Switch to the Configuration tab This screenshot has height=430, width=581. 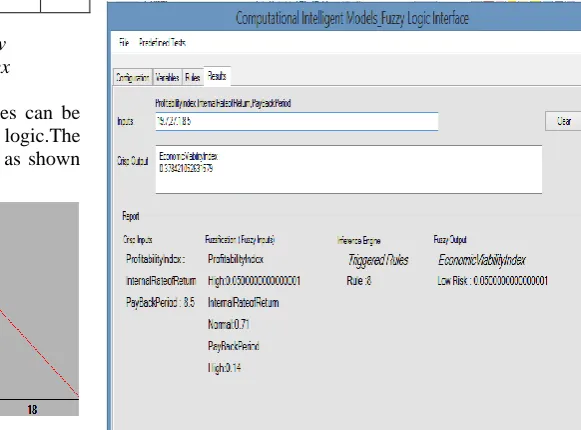click(x=133, y=77)
